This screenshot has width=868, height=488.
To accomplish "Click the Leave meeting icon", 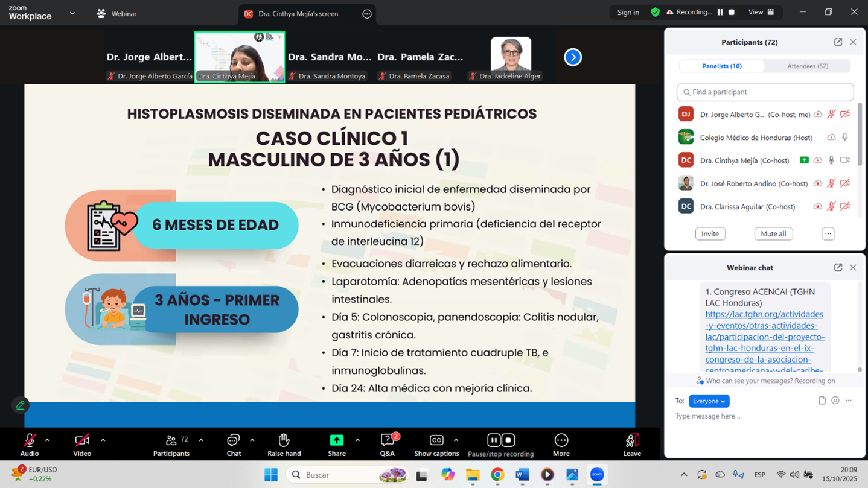I will click(x=631, y=441).
